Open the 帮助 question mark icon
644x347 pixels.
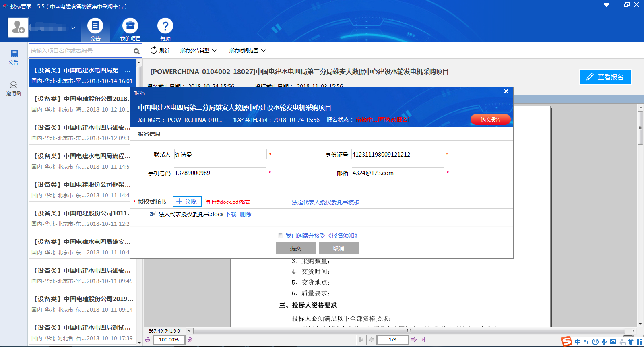(x=165, y=30)
